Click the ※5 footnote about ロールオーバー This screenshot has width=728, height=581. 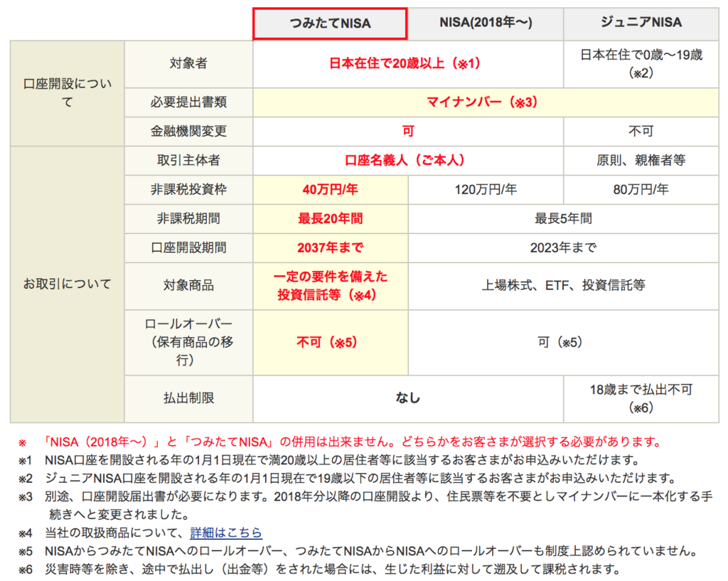(359, 551)
